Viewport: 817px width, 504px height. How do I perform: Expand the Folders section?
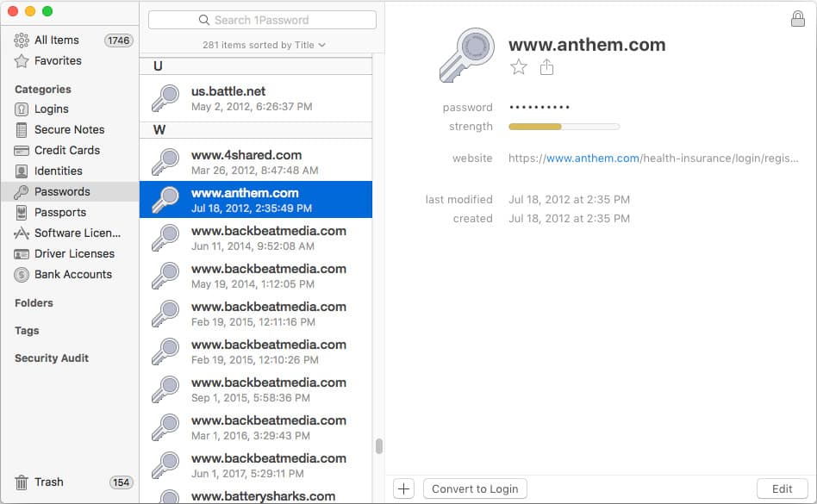34,303
